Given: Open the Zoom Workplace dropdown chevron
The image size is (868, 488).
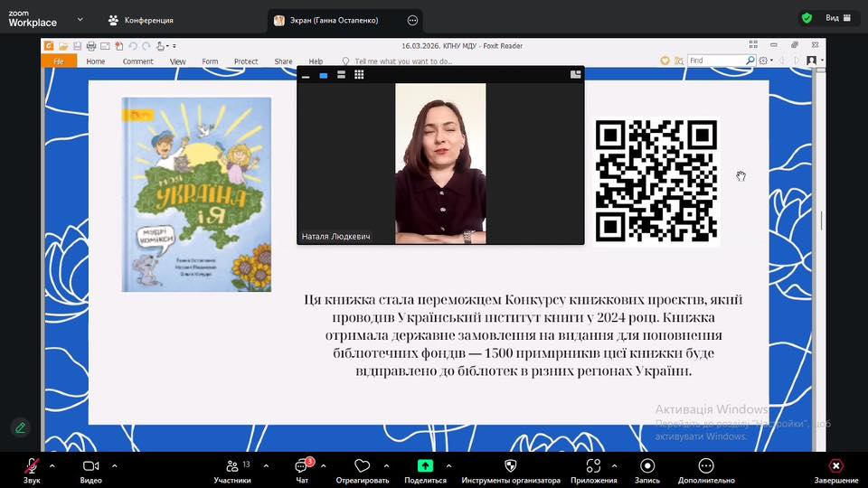Looking at the screenshot, I should (80, 19).
